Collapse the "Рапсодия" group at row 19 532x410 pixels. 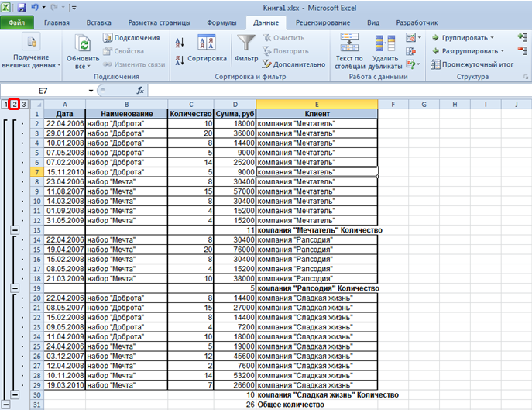pos(14,288)
